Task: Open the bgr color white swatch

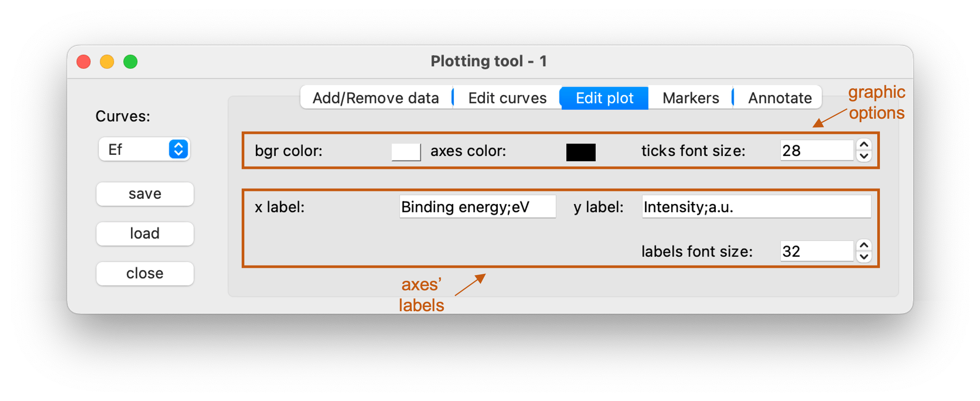Action: 406,152
